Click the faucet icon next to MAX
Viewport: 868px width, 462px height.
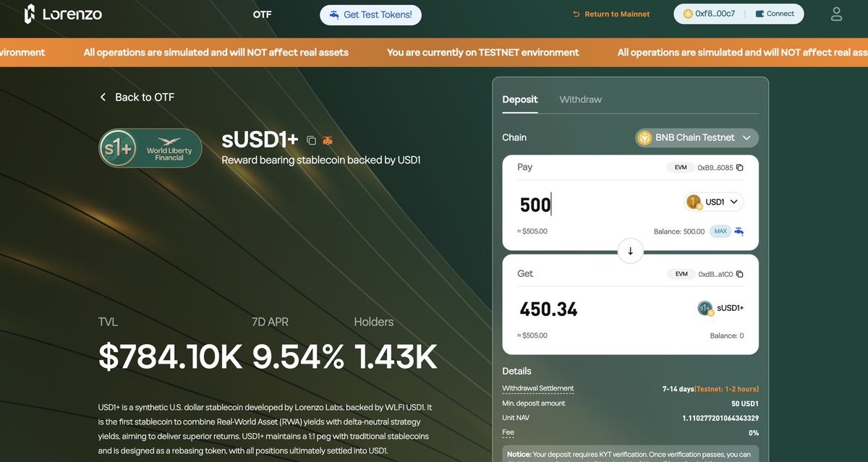coord(739,231)
